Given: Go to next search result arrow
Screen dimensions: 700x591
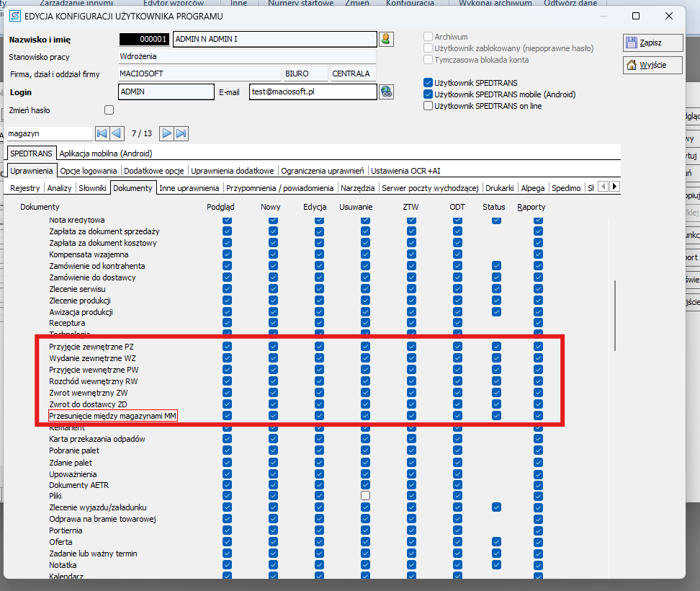Looking at the screenshot, I should pyautogui.click(x=166, y=133).
